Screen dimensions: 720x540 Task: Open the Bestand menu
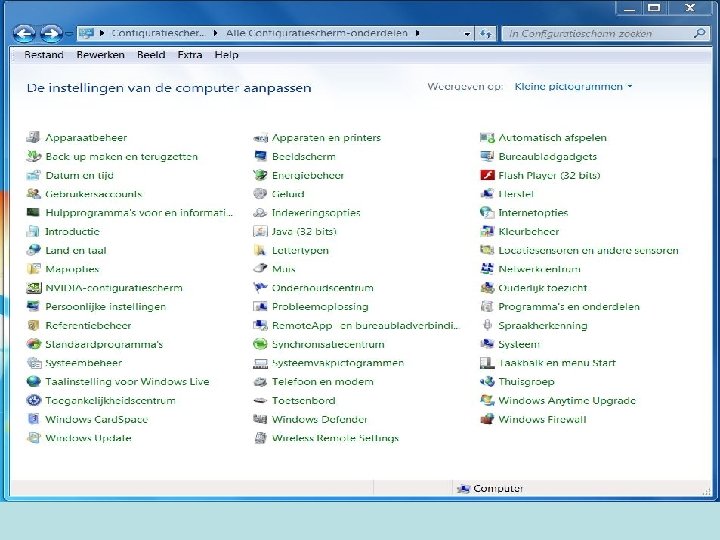coord(44,55)
